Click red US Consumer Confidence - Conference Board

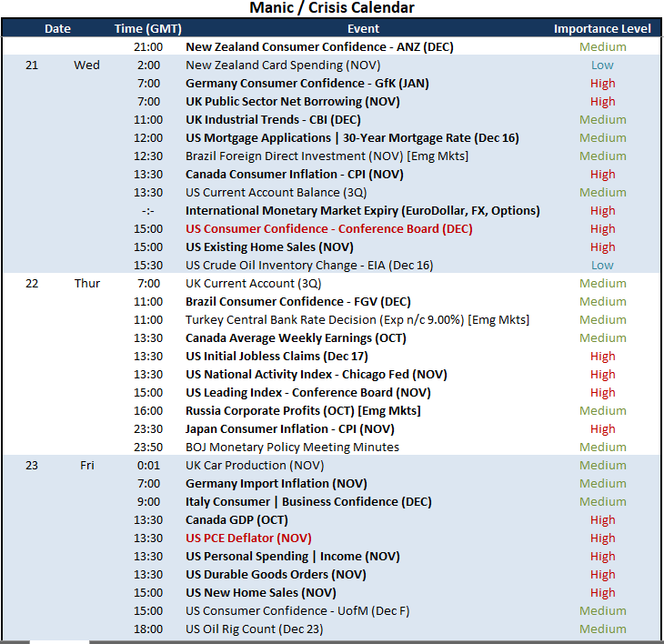tap(329, 229)
